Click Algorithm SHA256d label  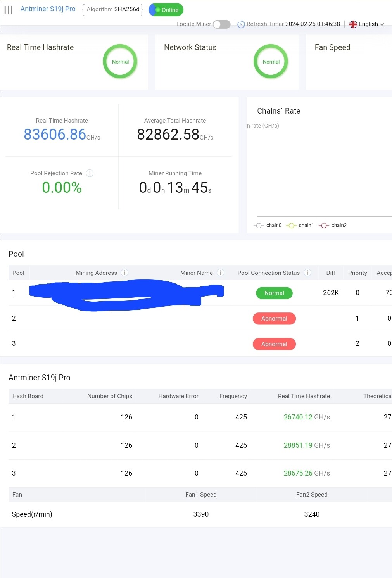tap(113, 9)
